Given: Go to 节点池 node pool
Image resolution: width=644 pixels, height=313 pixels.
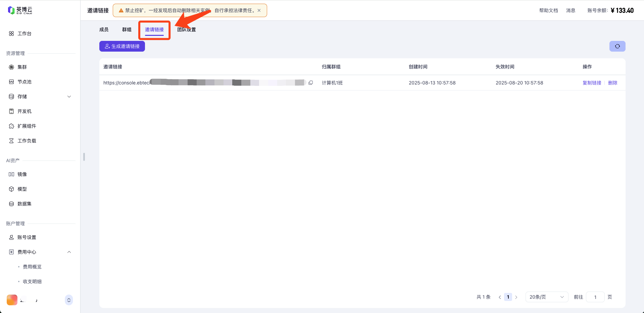Looking at the screenshot, I should click(24, 82).
